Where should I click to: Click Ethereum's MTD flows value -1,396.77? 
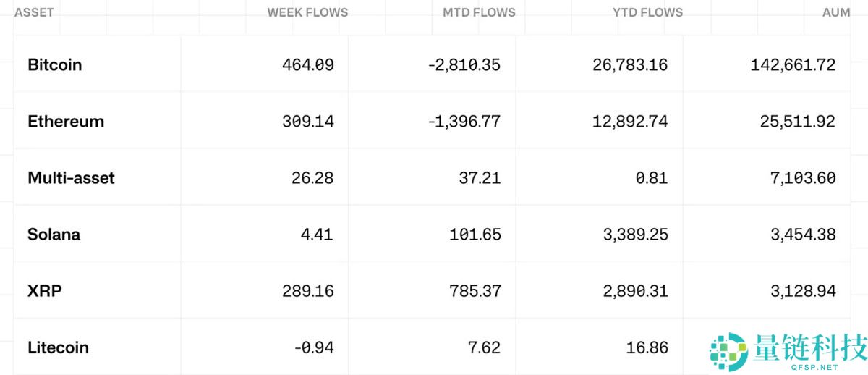click(464, 122)
